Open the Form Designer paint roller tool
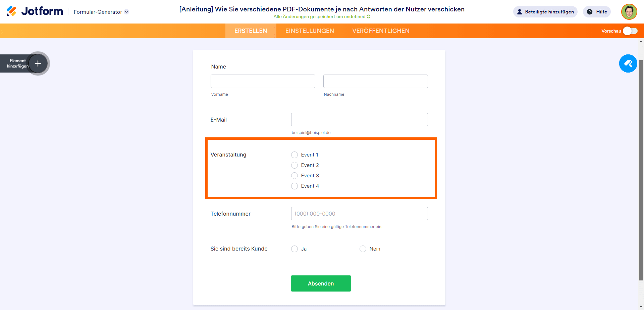This screenshot has width=644, height=310. point(628,63)
